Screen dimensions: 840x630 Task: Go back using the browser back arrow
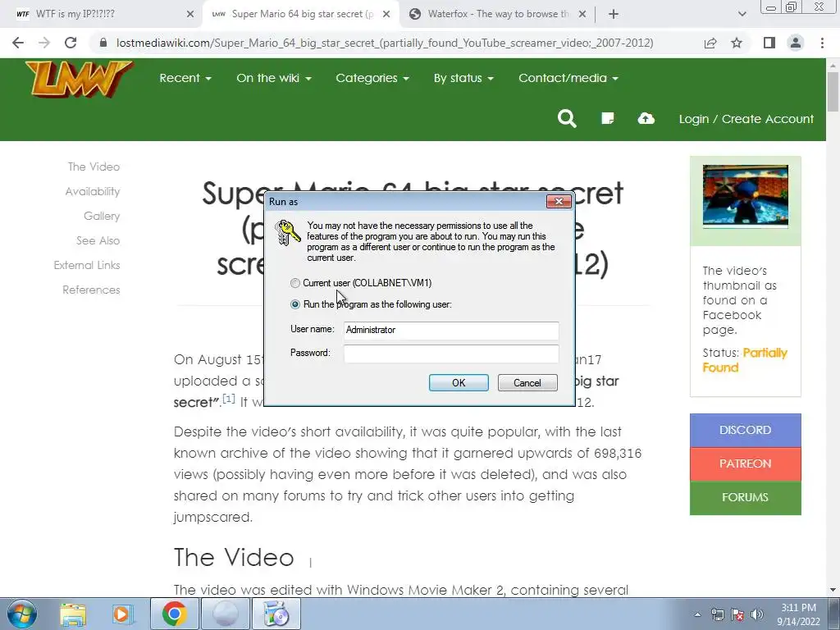(18, 43)
